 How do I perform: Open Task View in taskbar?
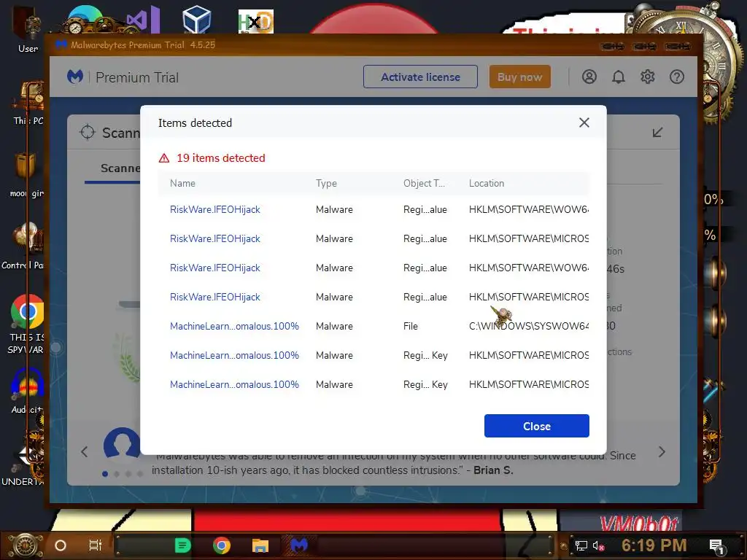pos(96,545)
